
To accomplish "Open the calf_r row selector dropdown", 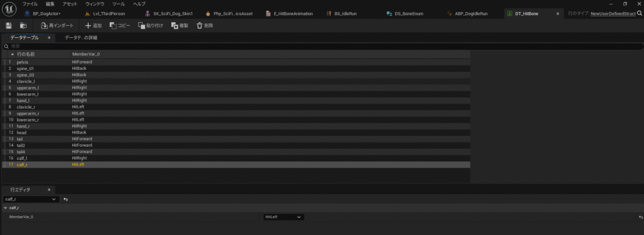I will pos(31,199).
